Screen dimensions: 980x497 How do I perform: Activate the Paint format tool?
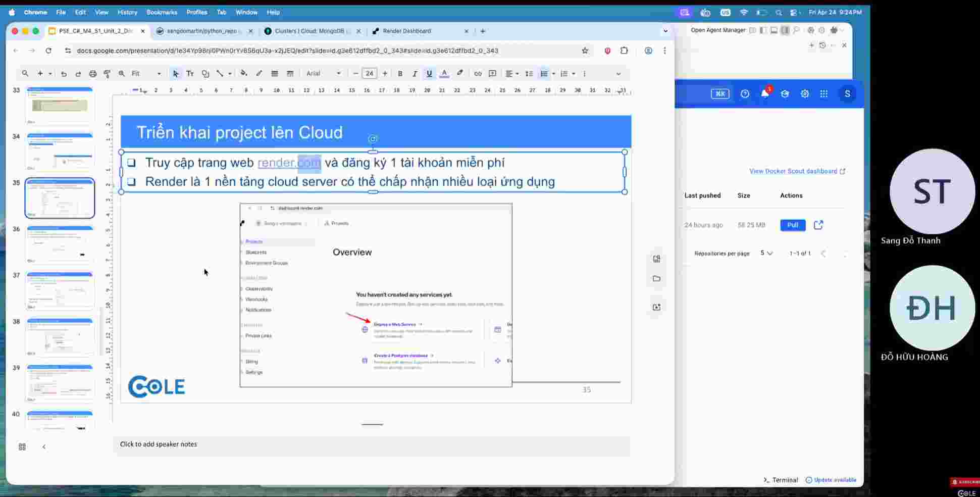click(x=107, y=74)
